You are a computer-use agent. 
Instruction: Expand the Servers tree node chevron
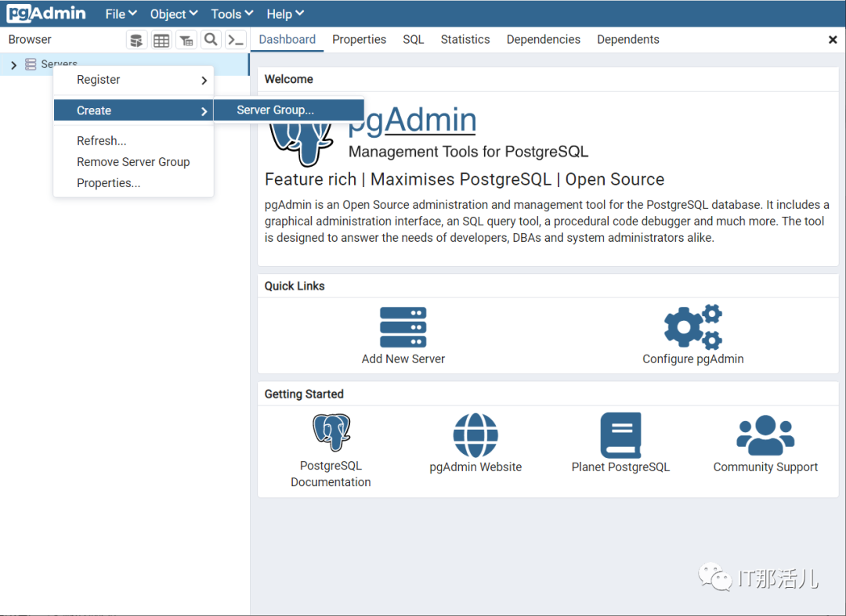click(x=13, y=65)
